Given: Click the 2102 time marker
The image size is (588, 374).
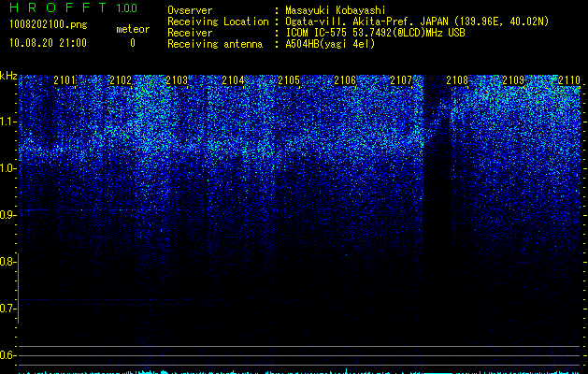Looking at the screenshot, I should pos(121,80).
